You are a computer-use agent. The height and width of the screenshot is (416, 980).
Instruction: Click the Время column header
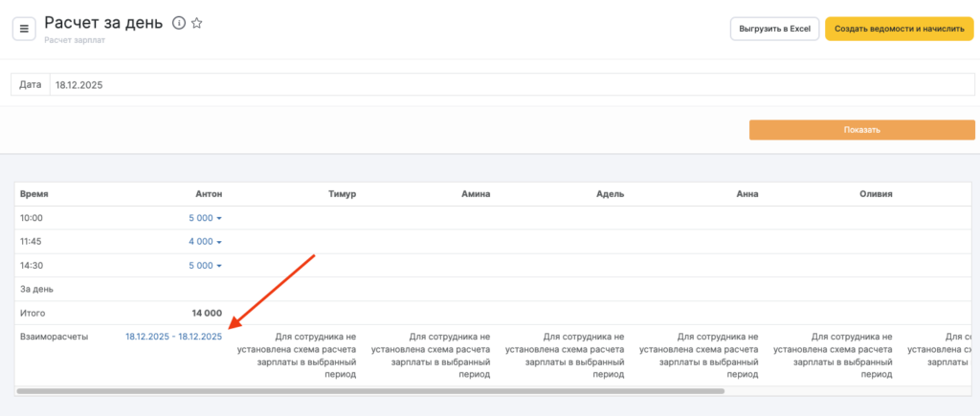pyautogui.click(x=34, y=194)
